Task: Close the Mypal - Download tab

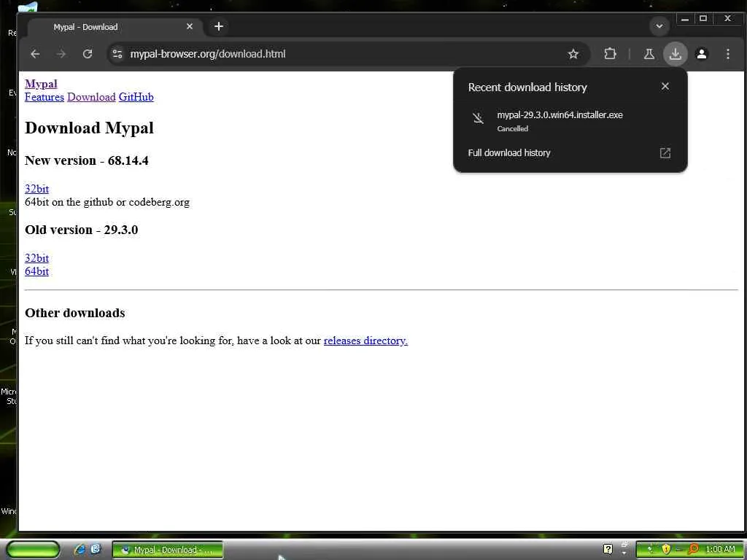Action: point(190,26)
